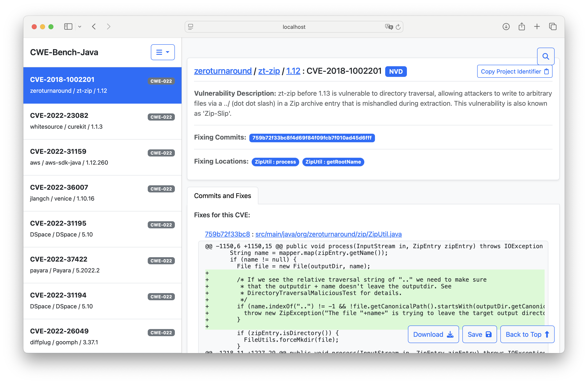Open the zt-zip repository link
This screenshot has height=384, width=588.
[x=269, y=71]
